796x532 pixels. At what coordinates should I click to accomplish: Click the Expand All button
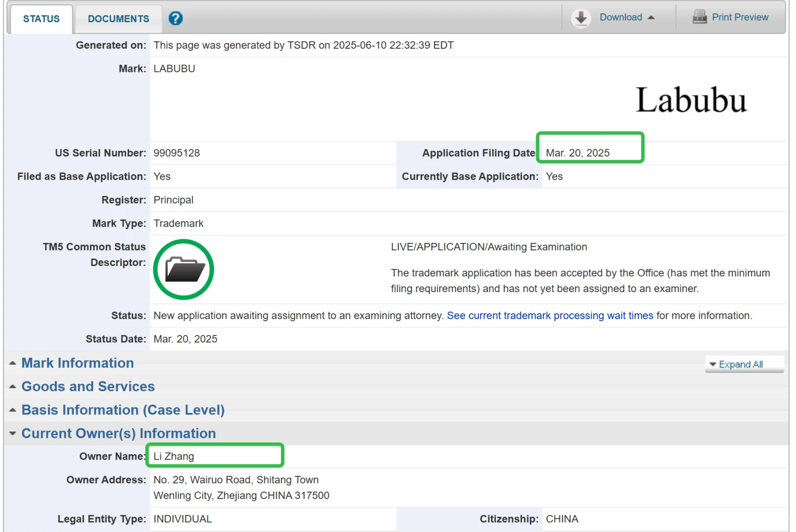[744, 365]
